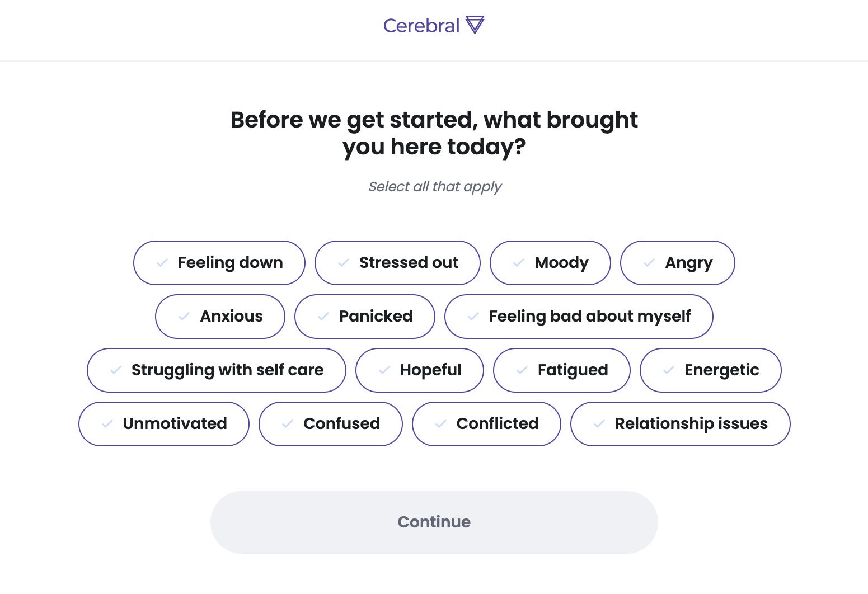Choose the Conflicted chip
868x594 pixels.
486,424
